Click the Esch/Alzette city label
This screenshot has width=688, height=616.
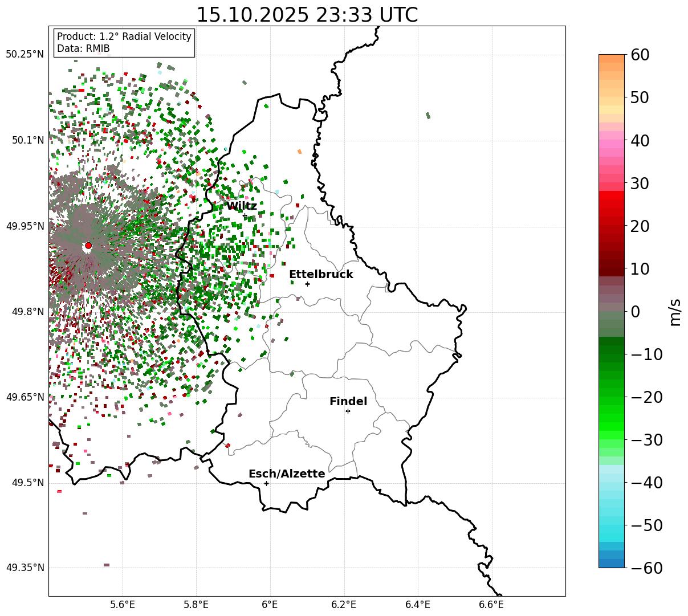[x=287, y=474]
